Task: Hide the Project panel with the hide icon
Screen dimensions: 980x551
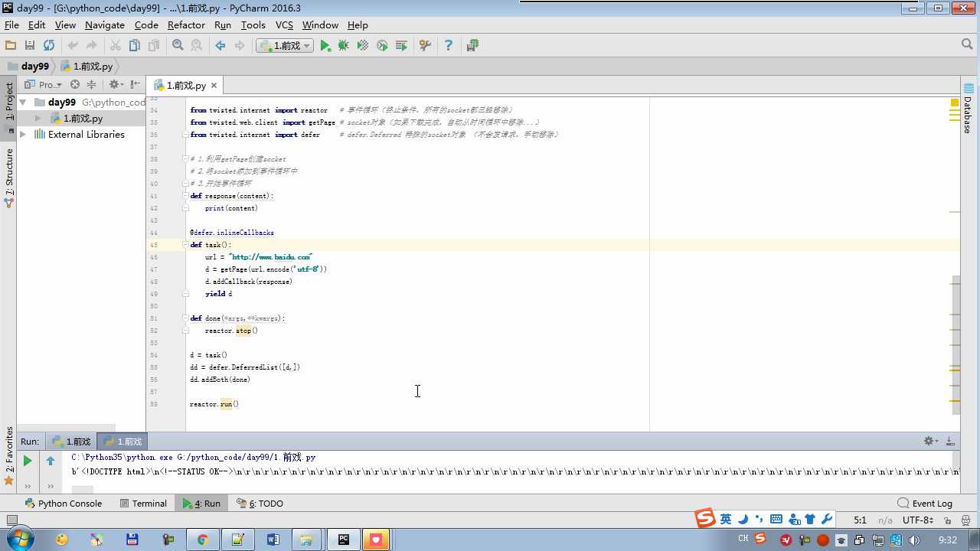Action: point(136,85)
